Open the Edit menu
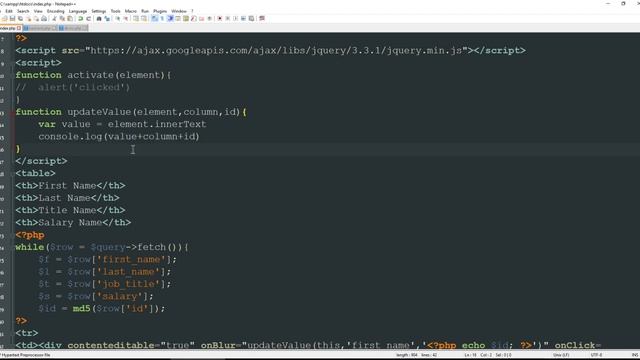The image size is (640, 360). (9, 11)
